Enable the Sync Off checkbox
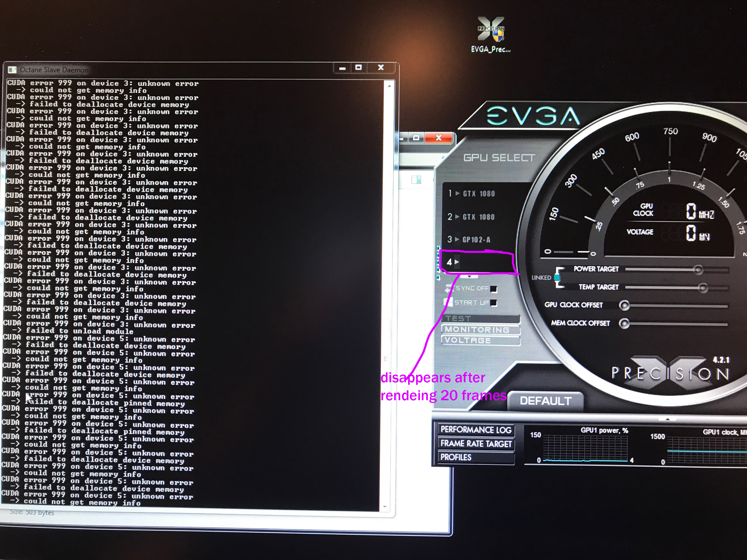Viewport: 747px width, 560px height. click(x=493, y=289)
